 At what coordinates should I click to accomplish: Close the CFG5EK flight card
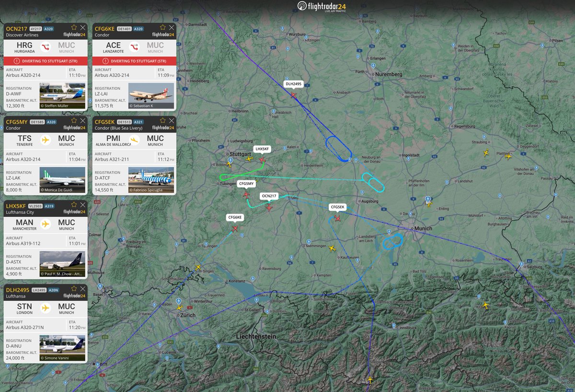[x=172, y=121]
